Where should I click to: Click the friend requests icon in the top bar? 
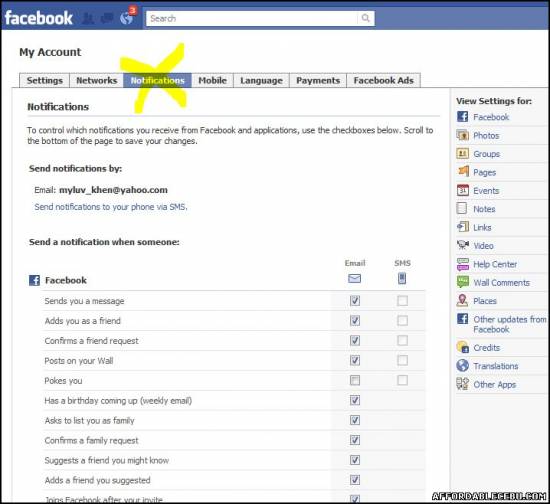pyautogui.click(x=88, y=18)
